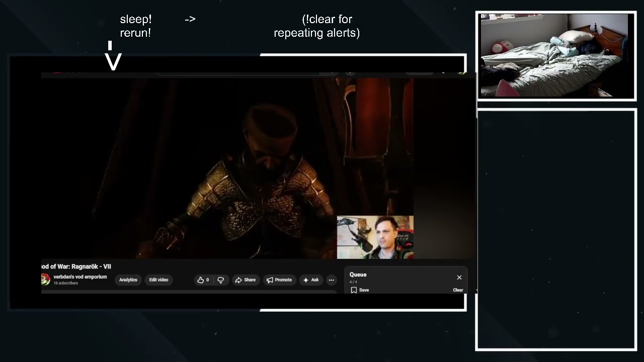Viewport: 644px width, 362px height.
Task: Click the channel avatar icon
Action: 45,280
